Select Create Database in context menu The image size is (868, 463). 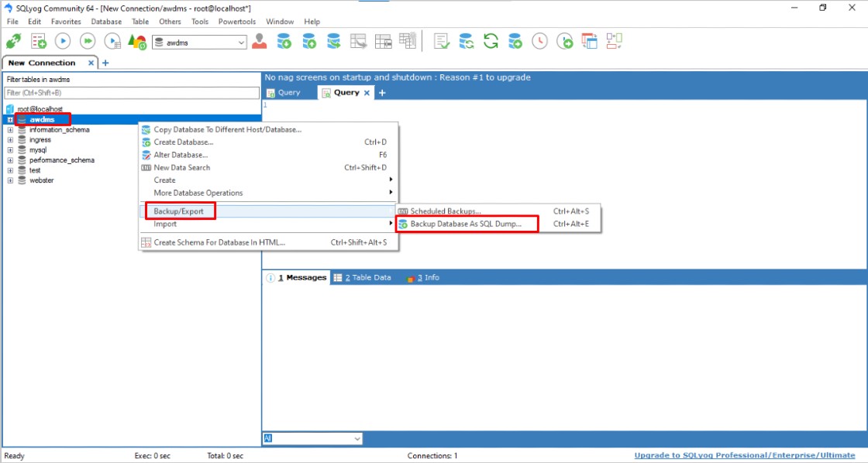tap(267, 142)
